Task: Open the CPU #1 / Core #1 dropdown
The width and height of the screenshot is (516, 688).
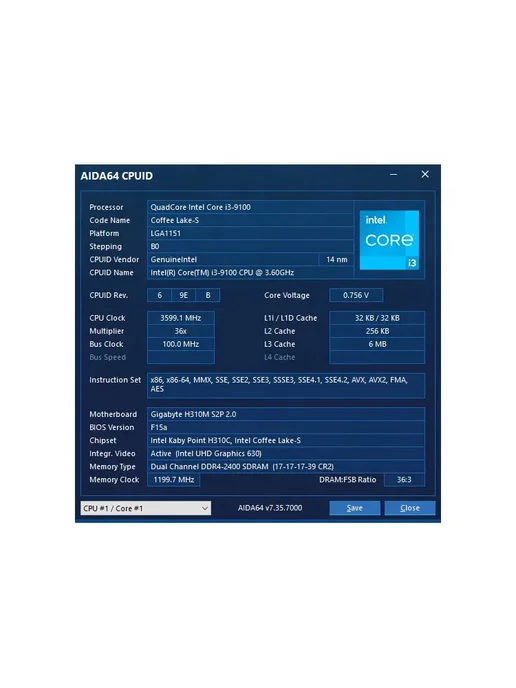Action: tap(146, 508)
